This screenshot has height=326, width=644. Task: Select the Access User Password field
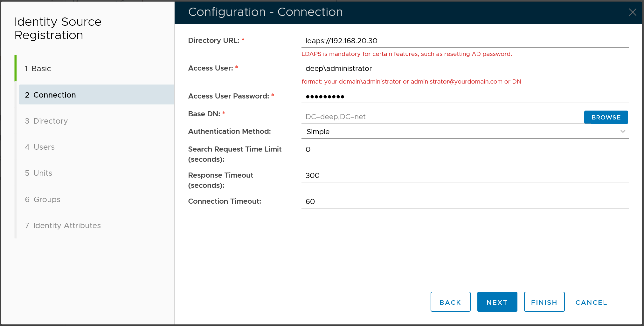[x=464, y=97]
